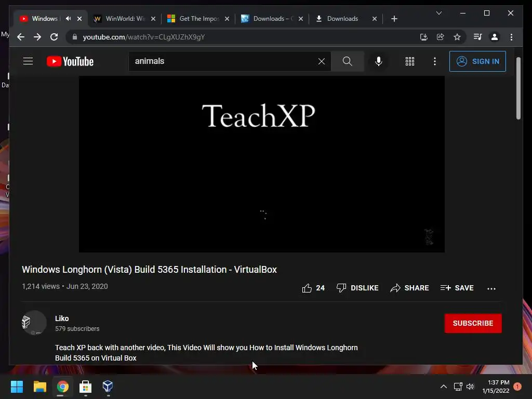The image size is (532, 399).
Task: Go back with browser back arrow
Action: click(x=21, y=37)
